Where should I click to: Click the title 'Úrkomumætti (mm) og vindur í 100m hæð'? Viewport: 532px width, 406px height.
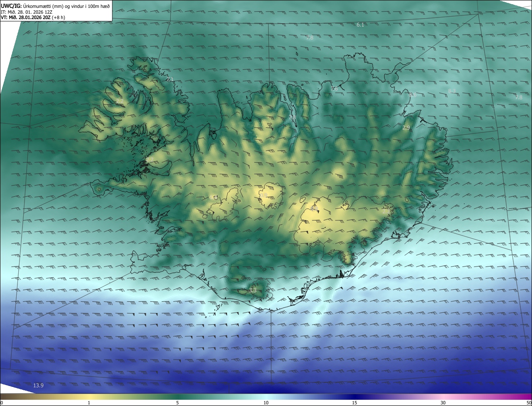(66, 6)
